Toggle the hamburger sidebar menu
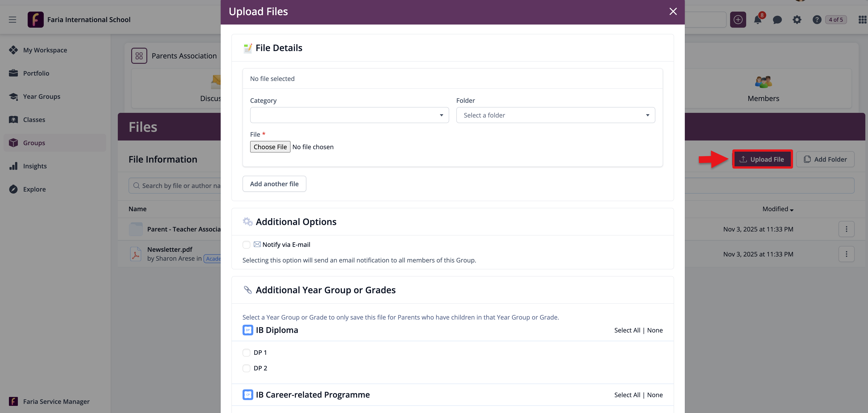Image resolution: width=868 pixels, height=413 pixels. coord(12,20)
